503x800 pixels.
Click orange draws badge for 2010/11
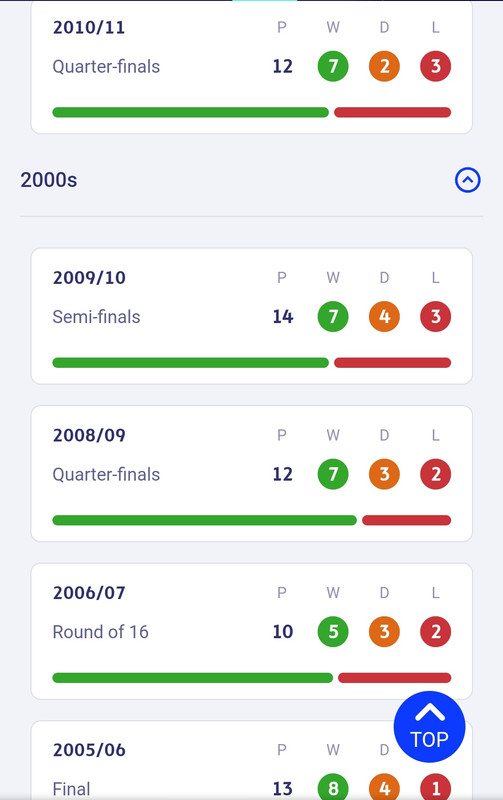[384, 66]
